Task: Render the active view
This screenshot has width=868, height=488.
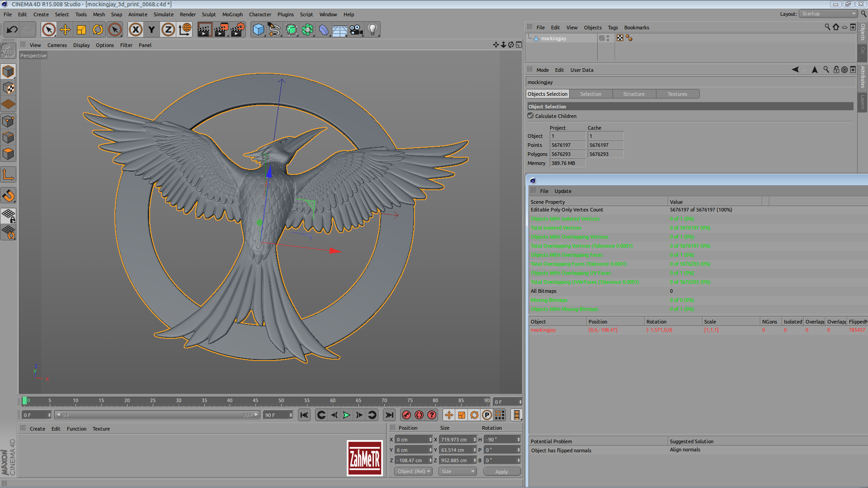Action: 205,29
